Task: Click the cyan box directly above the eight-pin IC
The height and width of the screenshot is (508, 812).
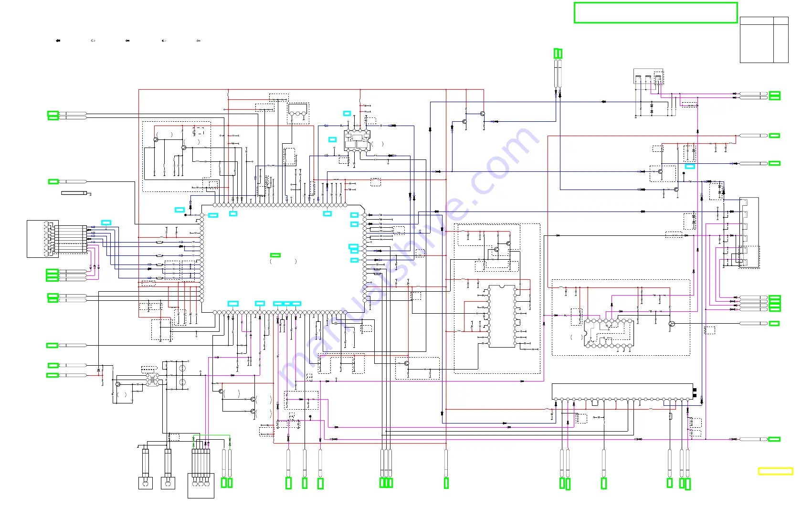Action: [347, 113]
